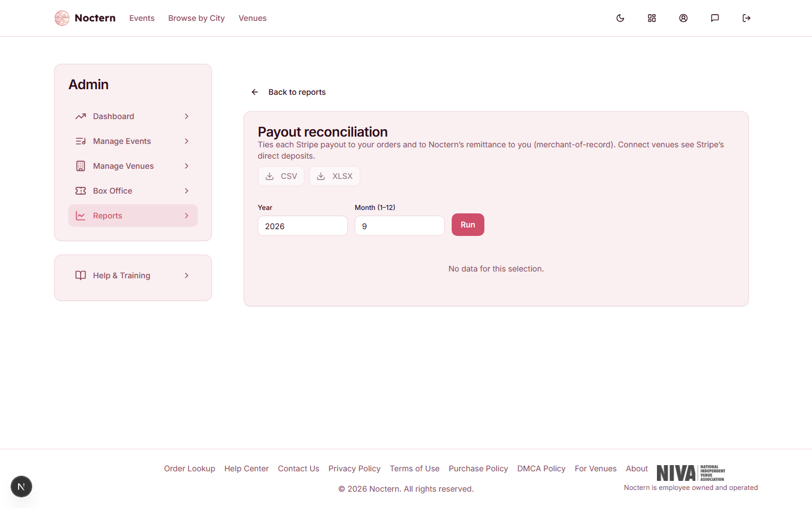Click the download icon in CSV button
Image resolution: width=812 pixels, height=508 pixels.
pos(270,176)
